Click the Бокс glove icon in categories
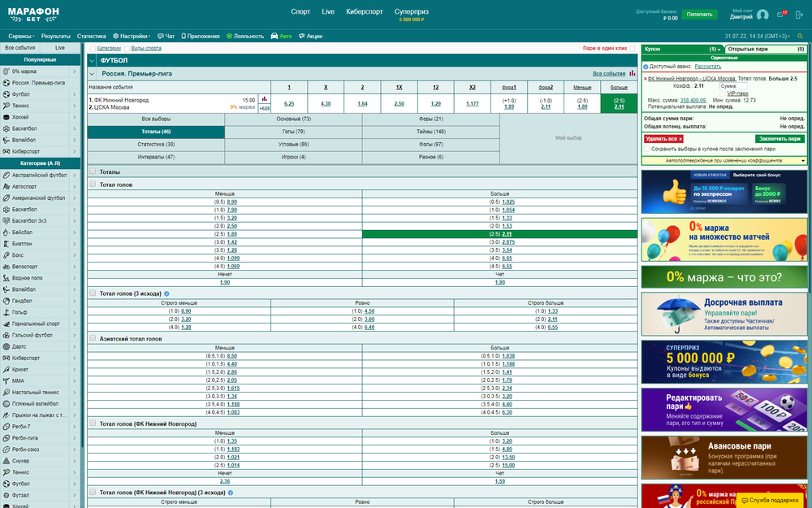 [6, 255]
